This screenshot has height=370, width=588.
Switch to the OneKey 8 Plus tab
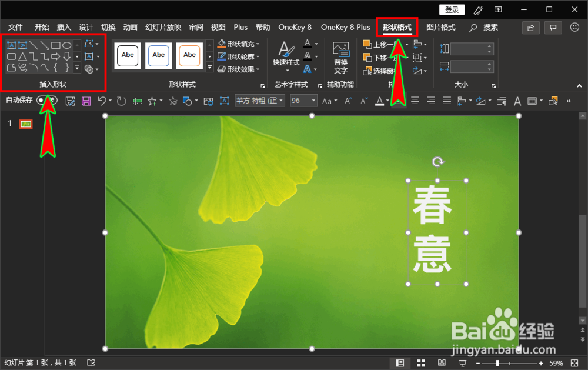pyautogui.click(x=345, y=28)
